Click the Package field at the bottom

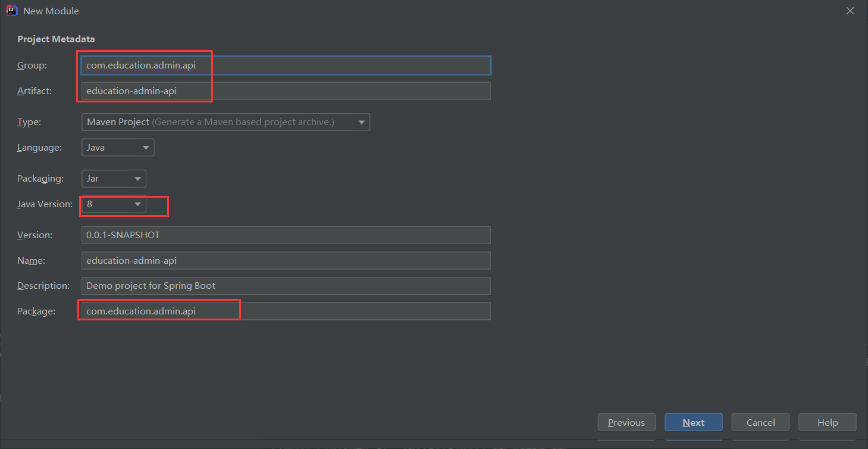286,311
